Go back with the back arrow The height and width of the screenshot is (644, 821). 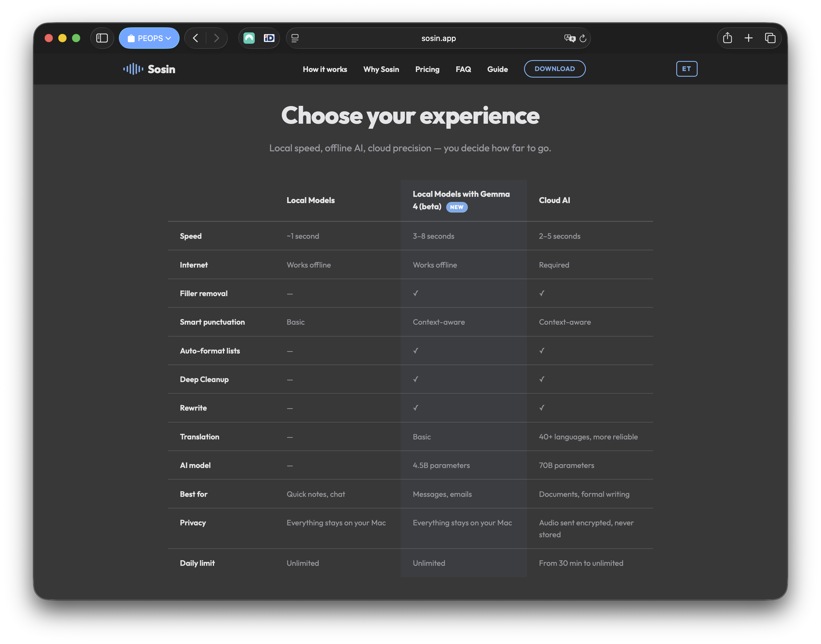[x=195, y=38]
